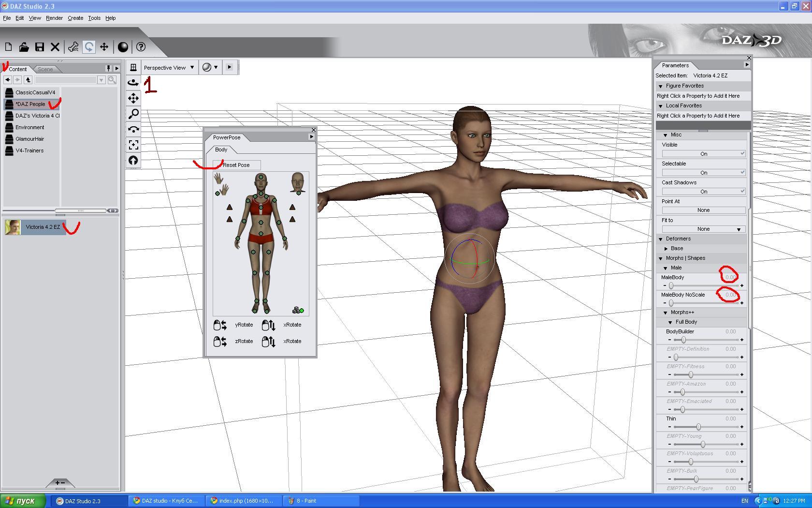Click the reset view up-arrow icon
Screen dimensions: 812x508
tap(133, 160)
